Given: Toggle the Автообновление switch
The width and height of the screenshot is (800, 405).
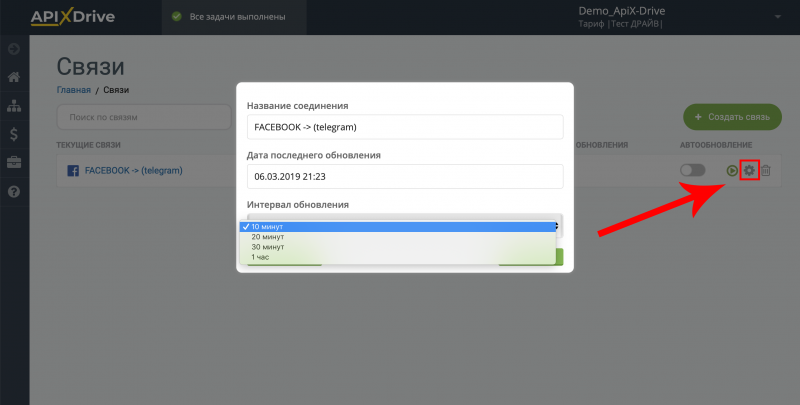Looking at the screenshot, I should point(692,171).
